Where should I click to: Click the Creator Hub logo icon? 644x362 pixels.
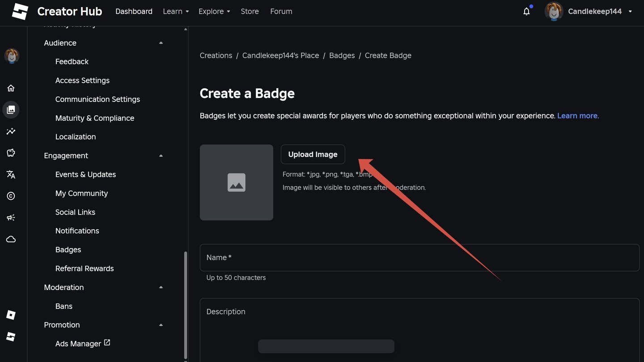[20, 12]
